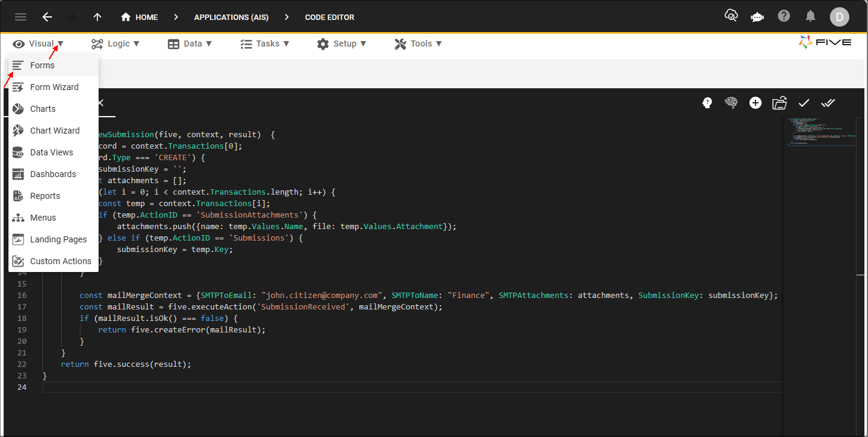Open the chatbot assistant icon
The image size is (868, 437).
(x=757, y=17)
